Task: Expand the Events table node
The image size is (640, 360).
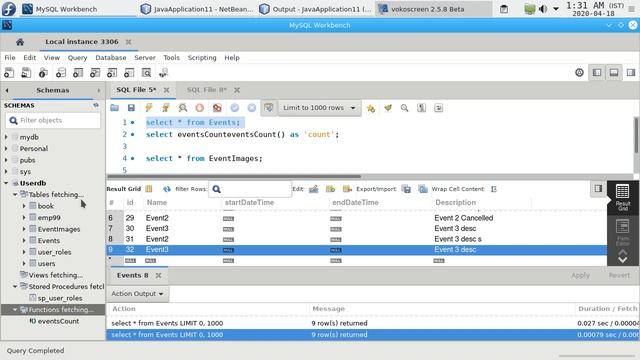Action: (x=24, y=240)
